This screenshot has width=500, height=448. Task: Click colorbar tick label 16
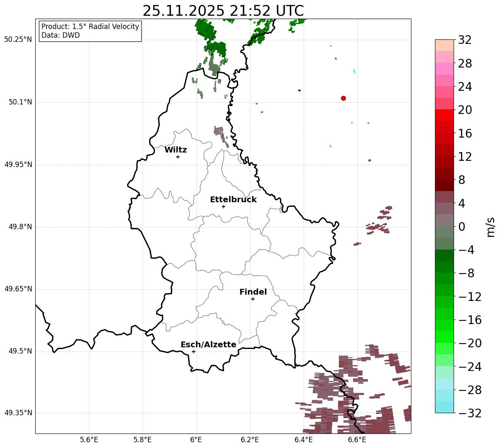click(x=464, y=133)
